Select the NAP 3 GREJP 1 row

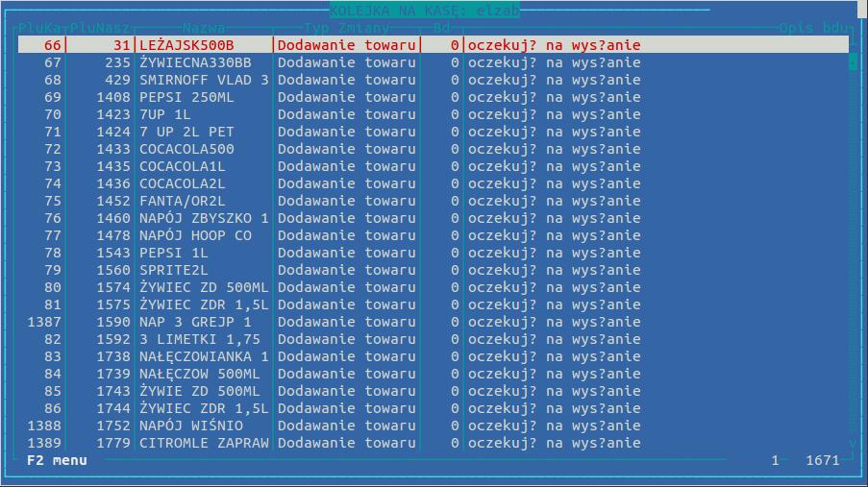click(433, 322)
